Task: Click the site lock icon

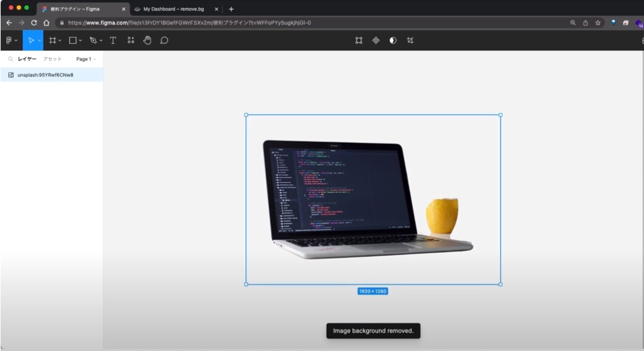Action: (62, 23)
